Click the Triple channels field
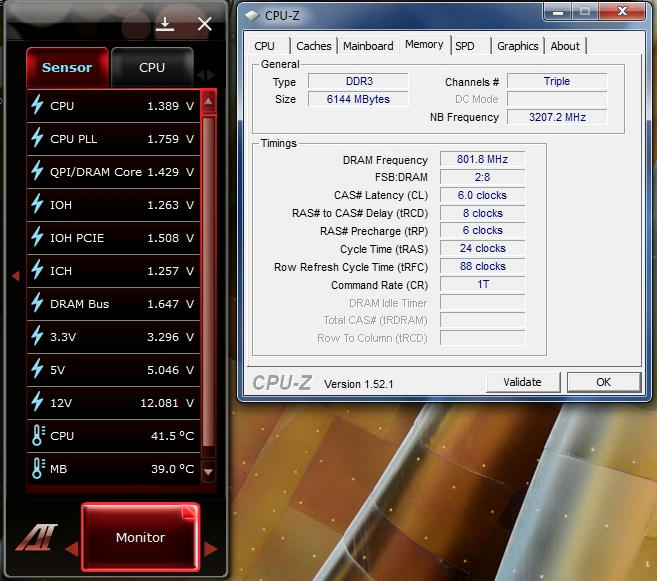The height and width of the screenshot is (581, 657). pos(557,81)
